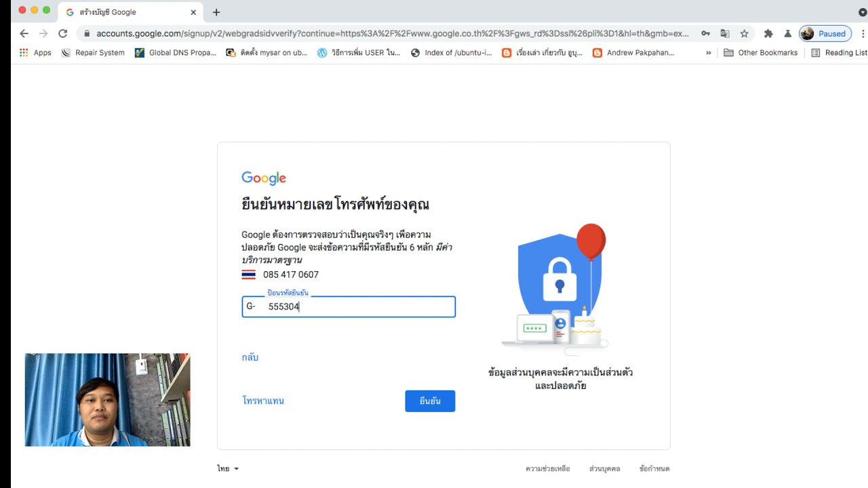868x488 pixels.
Task: Click the Paused profile button
Action: pos(825,33)
